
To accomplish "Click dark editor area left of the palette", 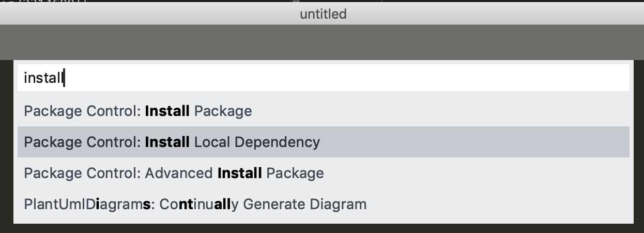I will 6,145.
